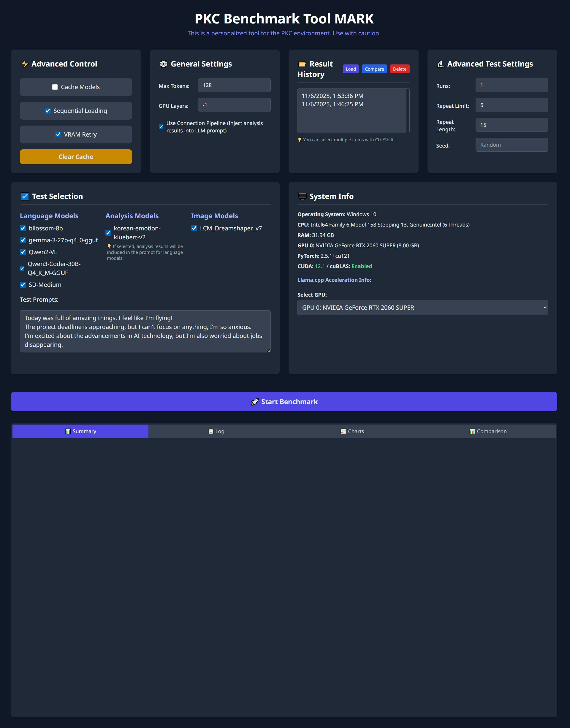570x728 pixels.
Task: Click the chart icon on the Comparison tab
Action: pyautogui.click(x=472, y=431)
